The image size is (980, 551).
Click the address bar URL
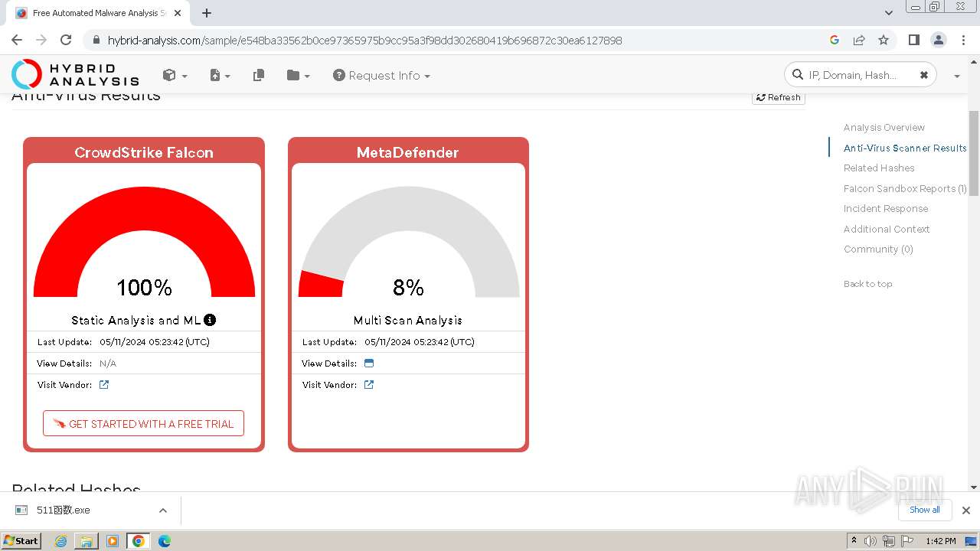click(364, 40)
